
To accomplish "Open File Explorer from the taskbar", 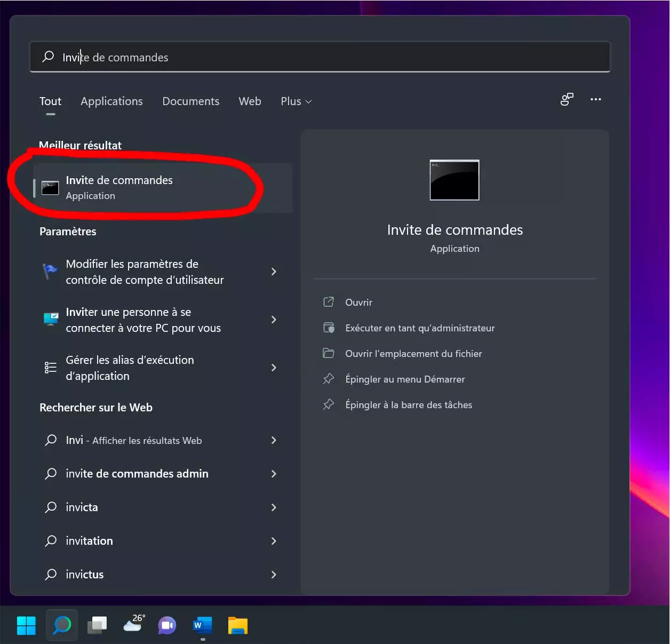I will point(238,625).
